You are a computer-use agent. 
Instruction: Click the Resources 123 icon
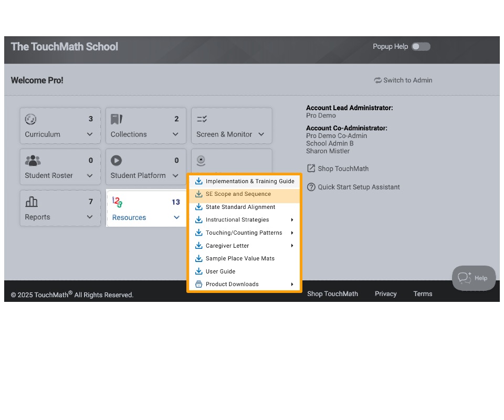[117, 202]
